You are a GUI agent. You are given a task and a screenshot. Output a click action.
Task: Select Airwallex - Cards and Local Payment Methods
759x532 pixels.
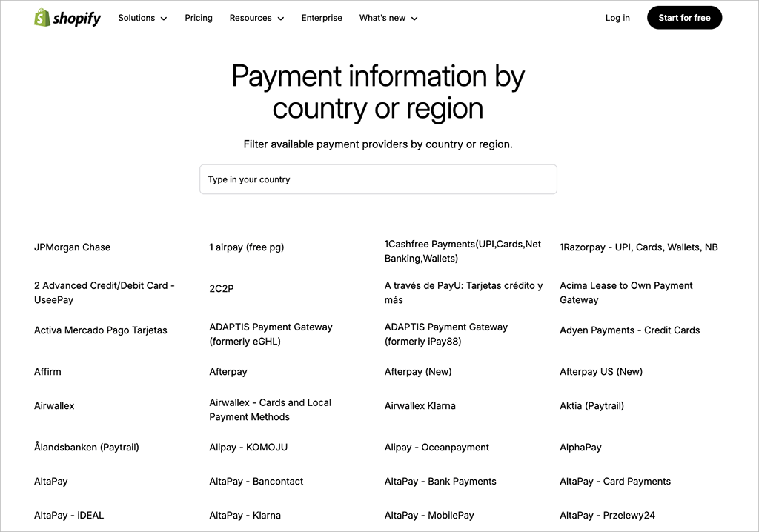pyautogui.click(x=270, y=410)
